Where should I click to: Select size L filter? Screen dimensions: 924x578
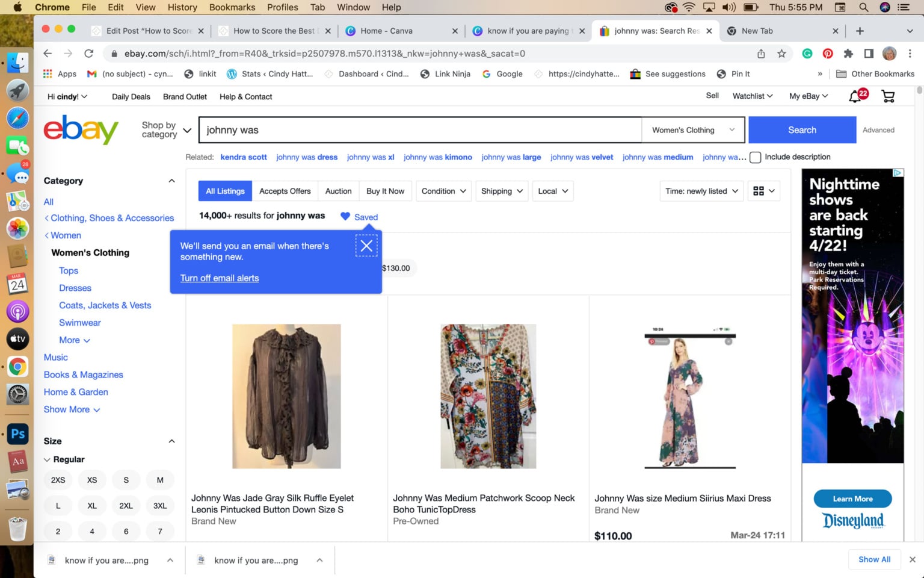tap(58, 506)
